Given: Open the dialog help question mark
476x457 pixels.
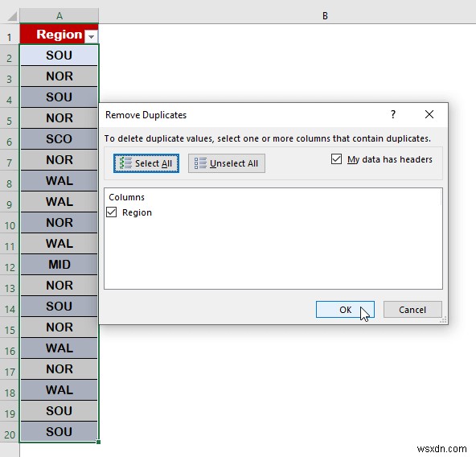Looking at the screenshot, I should pyautogui.click(x=393, y=114).
